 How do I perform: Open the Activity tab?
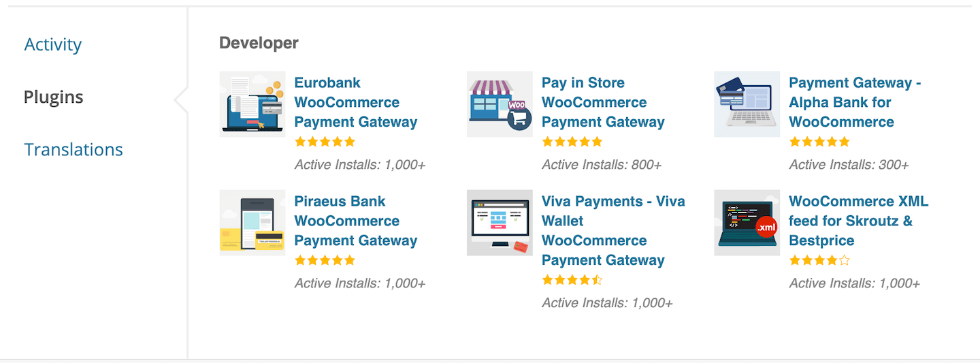[53, 45]
